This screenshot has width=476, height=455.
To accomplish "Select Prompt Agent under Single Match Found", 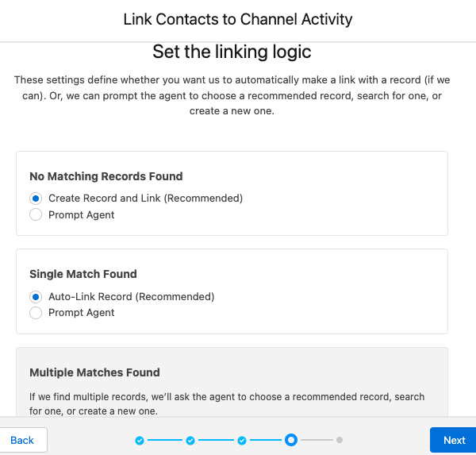I will tap(35, 313).
